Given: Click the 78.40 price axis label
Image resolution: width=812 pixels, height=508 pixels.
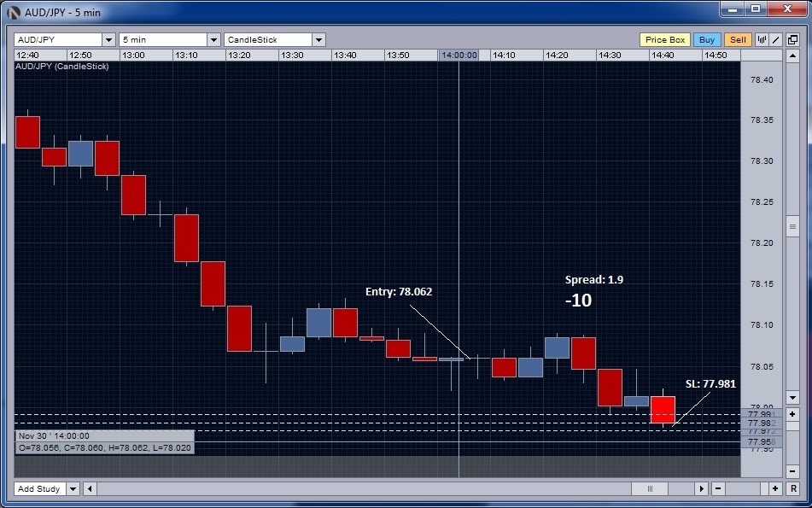Looking at the screenshot, I should [762, 79].
